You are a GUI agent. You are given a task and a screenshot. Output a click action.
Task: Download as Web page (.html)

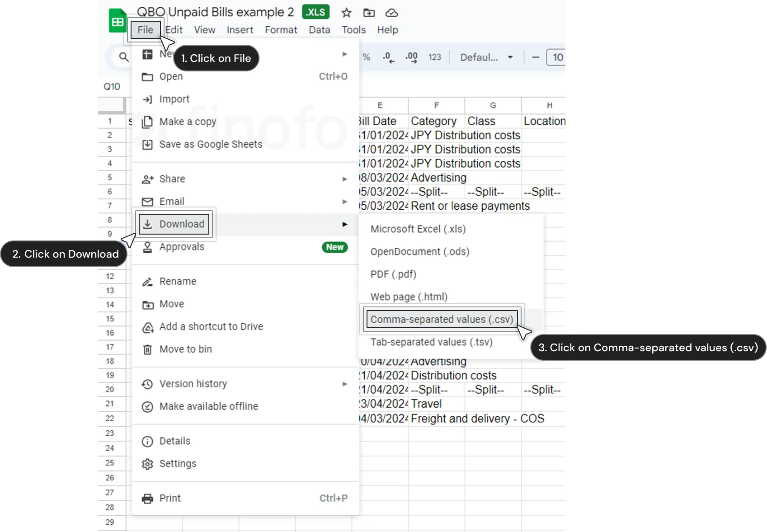(451, 297)
